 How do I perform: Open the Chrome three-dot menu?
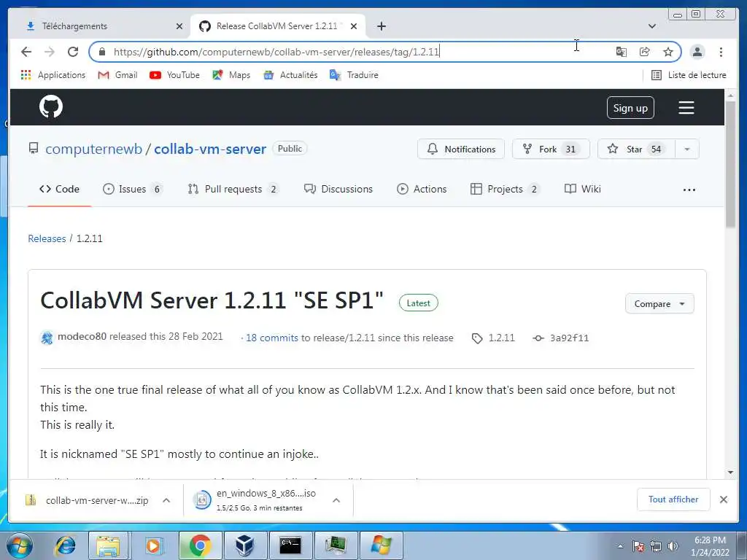[721, 52]
